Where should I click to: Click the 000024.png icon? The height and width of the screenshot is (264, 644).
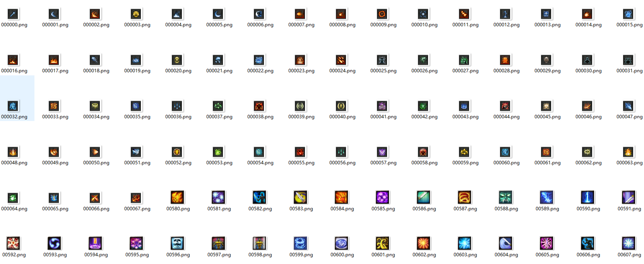pos(341,60)
